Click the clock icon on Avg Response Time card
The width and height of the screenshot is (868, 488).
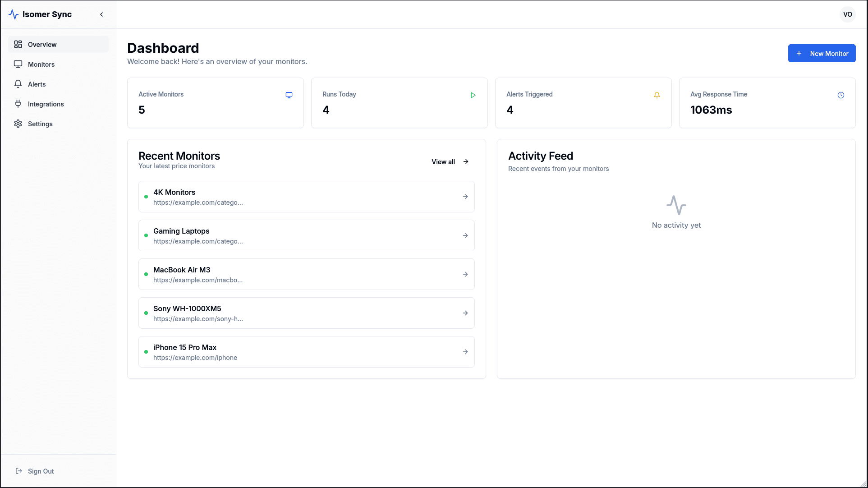pos(841,95)
